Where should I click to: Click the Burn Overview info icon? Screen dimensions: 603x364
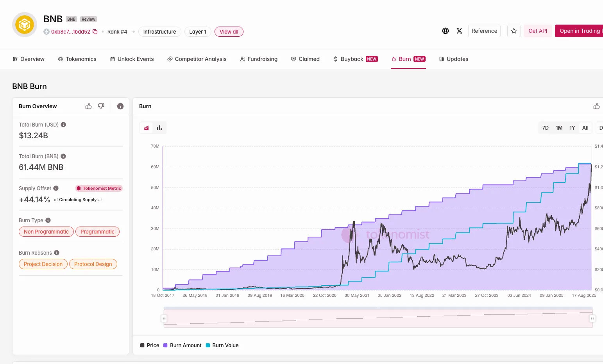pos(120,106)
